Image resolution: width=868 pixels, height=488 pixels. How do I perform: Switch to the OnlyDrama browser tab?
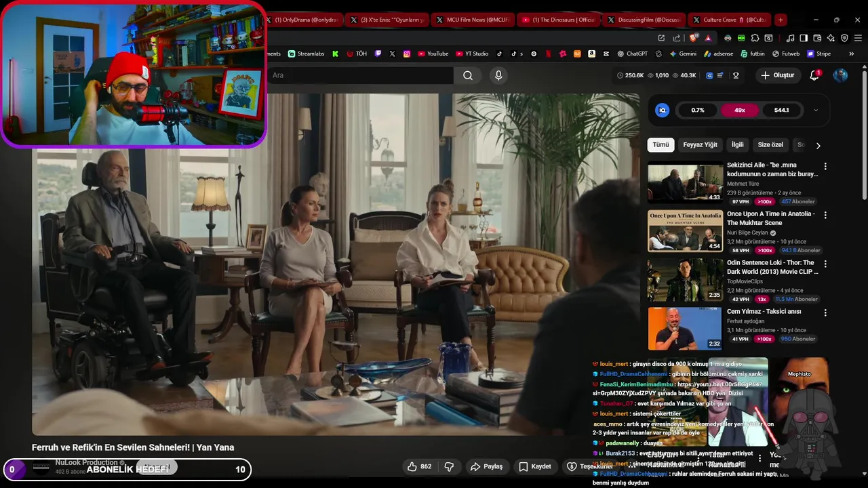[304, 20]
